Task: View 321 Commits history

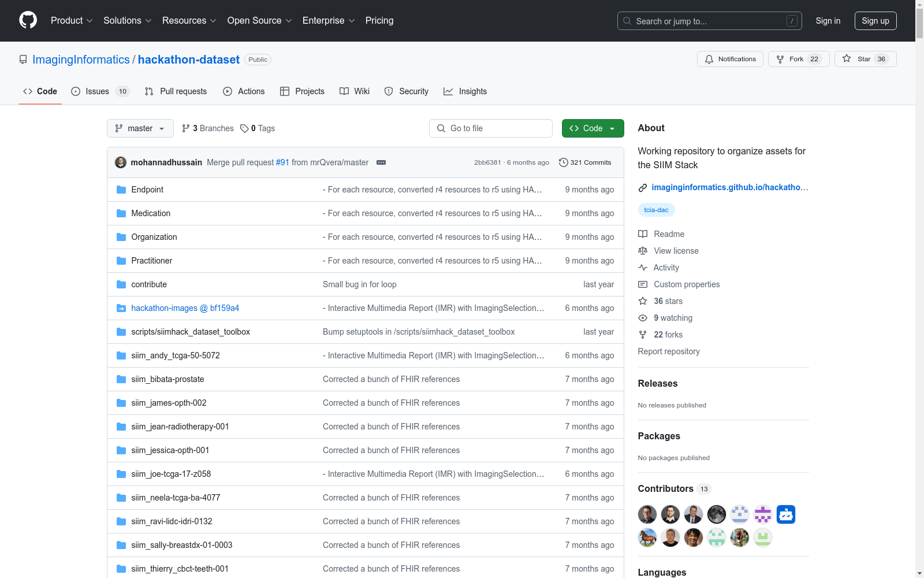Action: click(x=585, y=162)
